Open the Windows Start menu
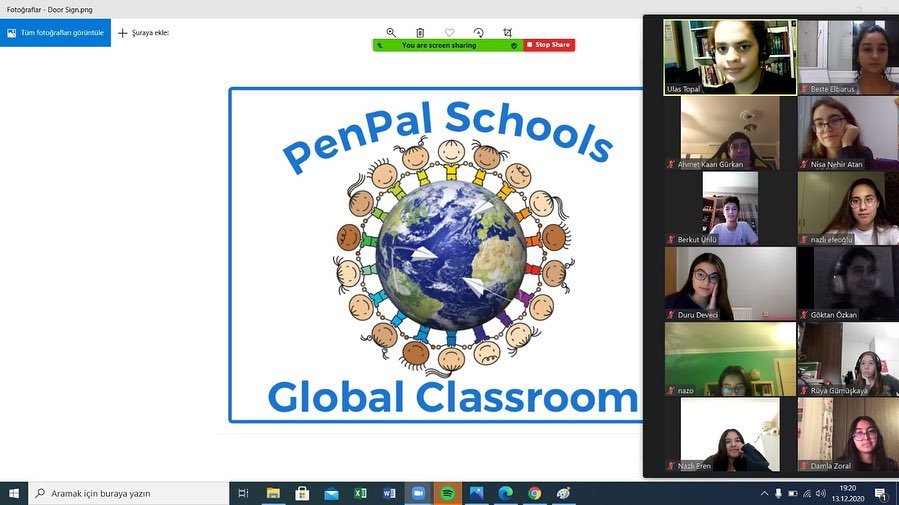The height and width of the screenshot is (505, 899). tap(14, 493)
